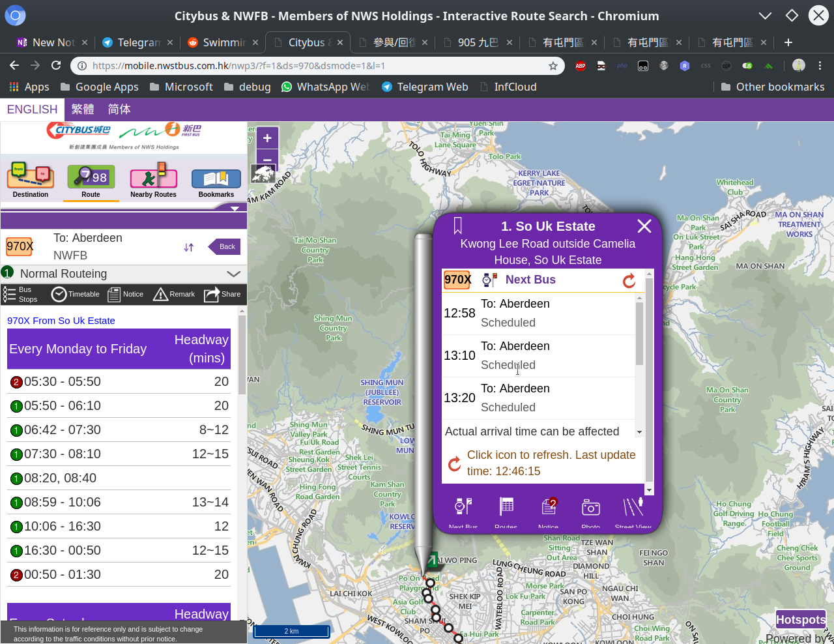Open Next Bus in popup footer
Image resolution: width=834 pixels, height=644 pixels.
pos(463,512)
